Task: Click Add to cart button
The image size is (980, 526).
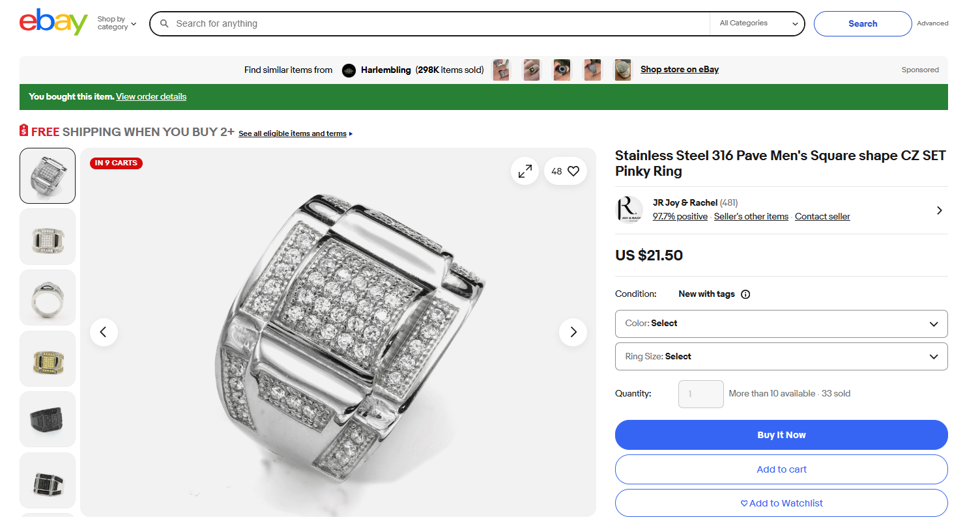Action: click(781, 469)
